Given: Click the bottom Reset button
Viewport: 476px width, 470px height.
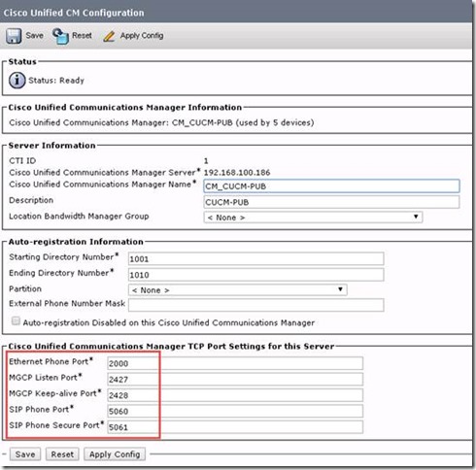Looking at the screenshot, I should 62,454.
